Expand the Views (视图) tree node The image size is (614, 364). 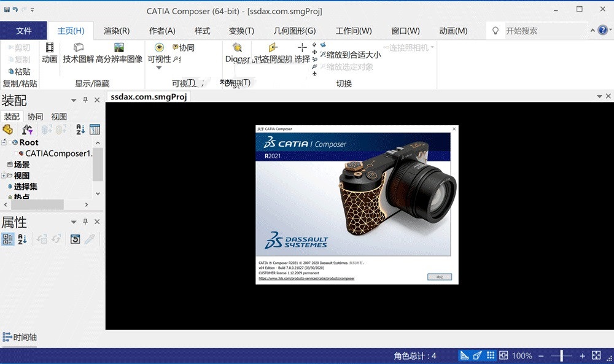(x=4, y=176)
